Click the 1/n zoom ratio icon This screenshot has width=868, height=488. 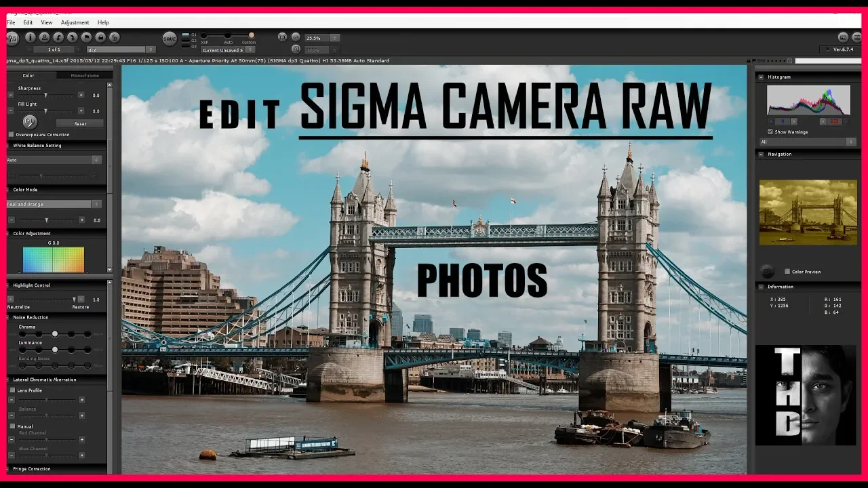coord(296,37)
